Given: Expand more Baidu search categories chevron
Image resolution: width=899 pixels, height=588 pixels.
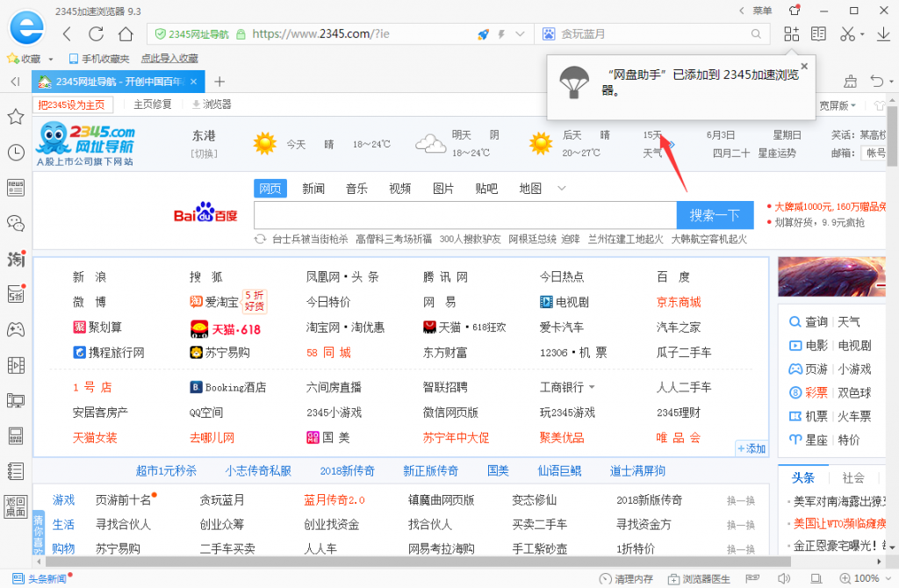Looking at the screenshot, I should (562, 188).
